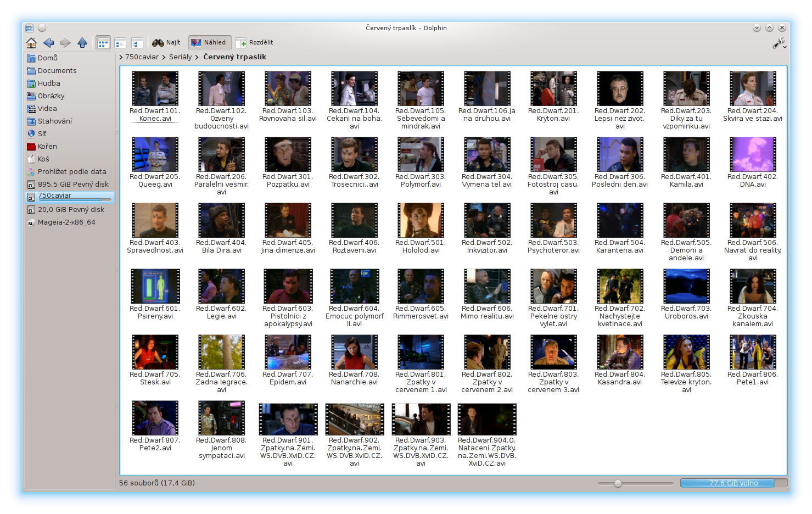812x514 pixels.
Task: Select Red.Dwarf.102.Ozveny budoucnosti.avi
Action: coord(221,88)
